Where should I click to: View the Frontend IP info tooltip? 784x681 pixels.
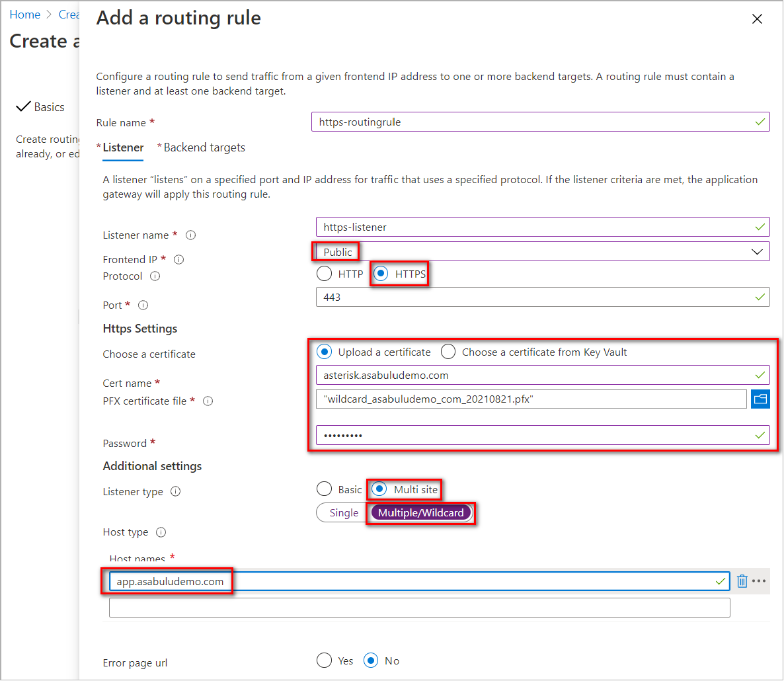pos(178,259)
